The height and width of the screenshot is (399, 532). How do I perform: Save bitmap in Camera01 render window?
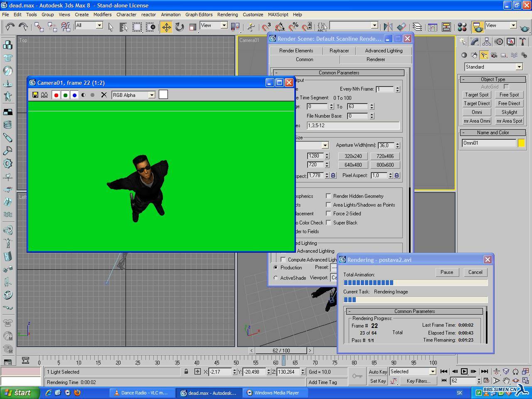click(35, 95)
